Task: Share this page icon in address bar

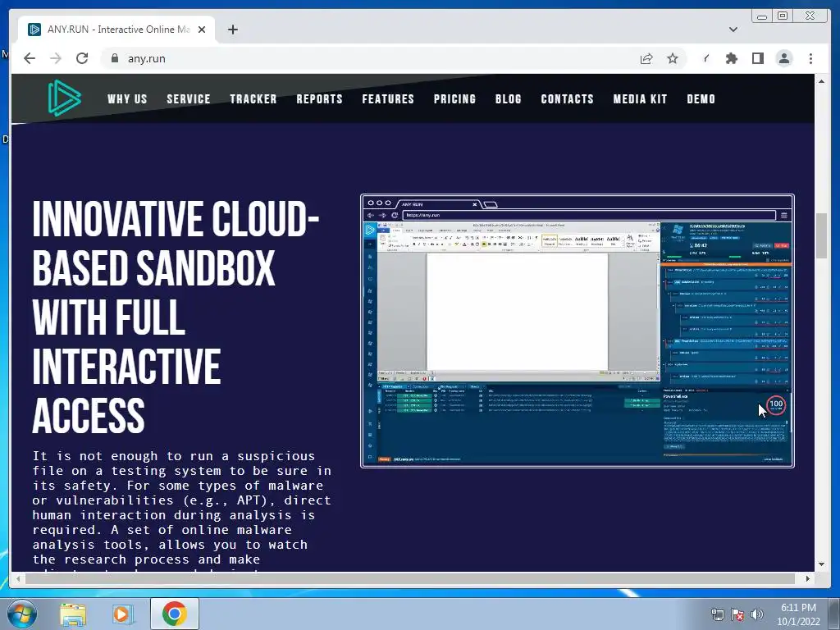Action: pos(646,58)
